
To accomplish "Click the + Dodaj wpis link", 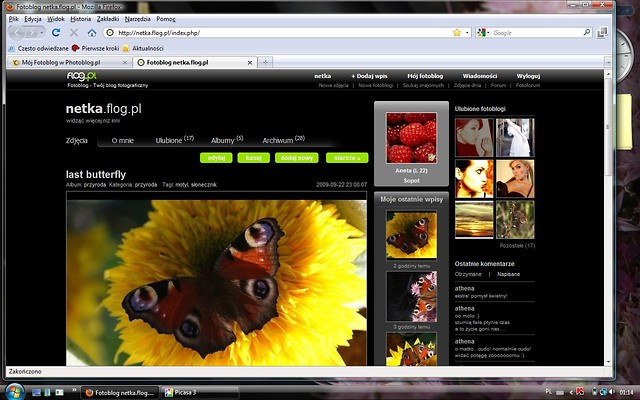I will point(369,76).
